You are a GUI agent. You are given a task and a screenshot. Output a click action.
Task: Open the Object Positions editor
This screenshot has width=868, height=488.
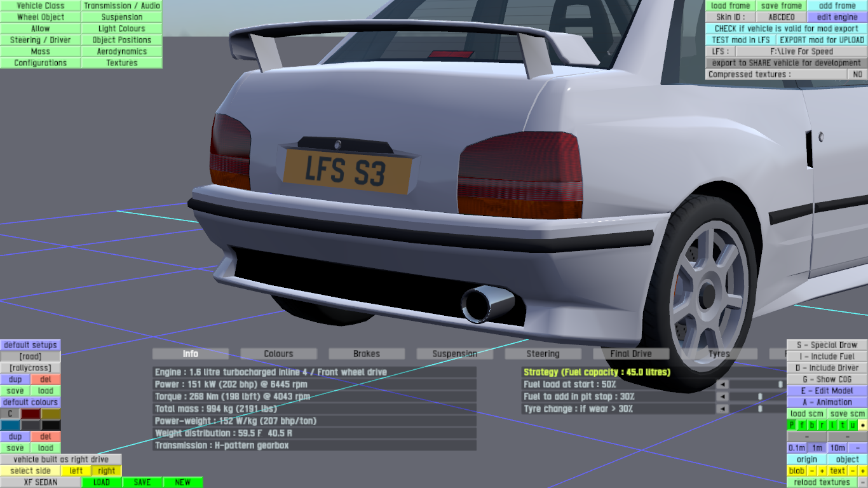pyautogui.click(x=122, y=40)
